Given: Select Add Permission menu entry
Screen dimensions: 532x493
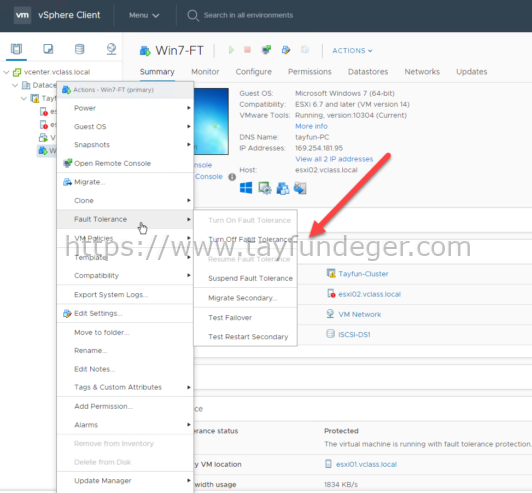Looking at the screenshot, I should coord(125,406).
